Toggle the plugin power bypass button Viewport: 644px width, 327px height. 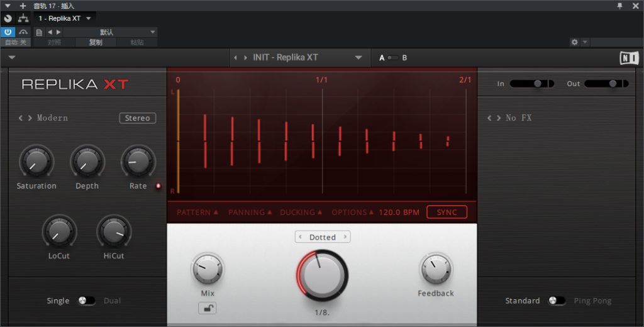tap(8, 32)
